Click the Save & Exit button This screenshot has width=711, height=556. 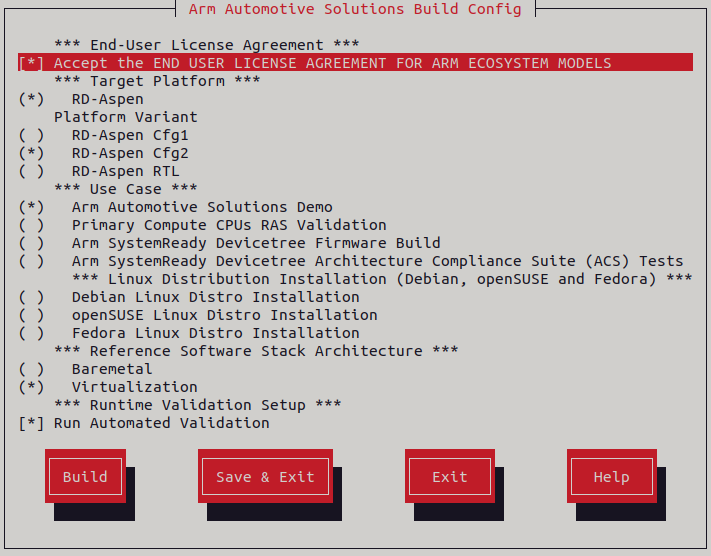pyautogui.click(x=265, y=476)
